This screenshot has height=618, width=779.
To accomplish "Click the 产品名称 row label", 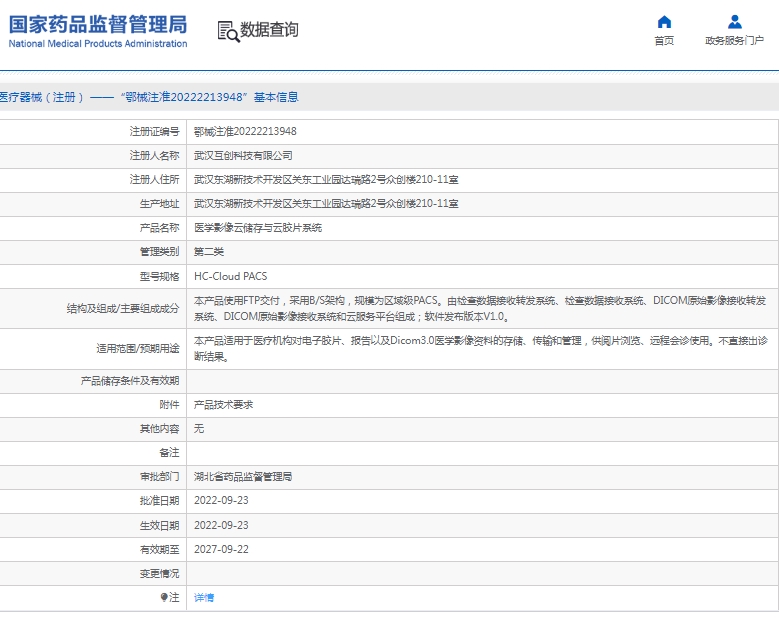I will [x=159, y=228].
